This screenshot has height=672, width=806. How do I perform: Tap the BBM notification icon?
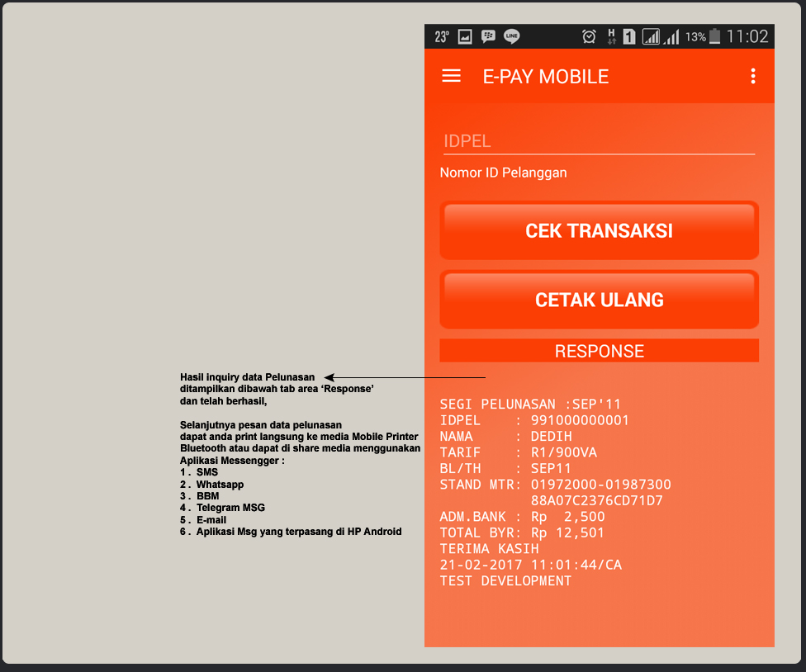click(x=488, y=36)
